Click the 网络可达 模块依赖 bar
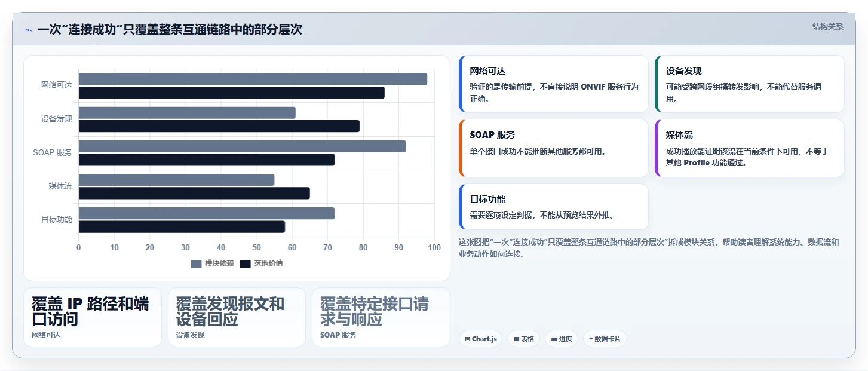Screen dimensions: 868x371 253,79
